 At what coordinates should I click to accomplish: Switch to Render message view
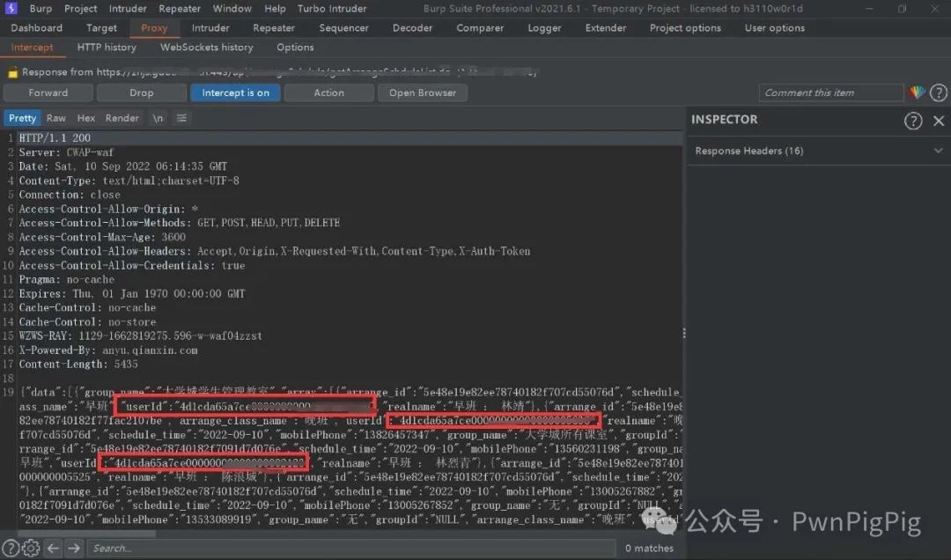coord(122,118)
